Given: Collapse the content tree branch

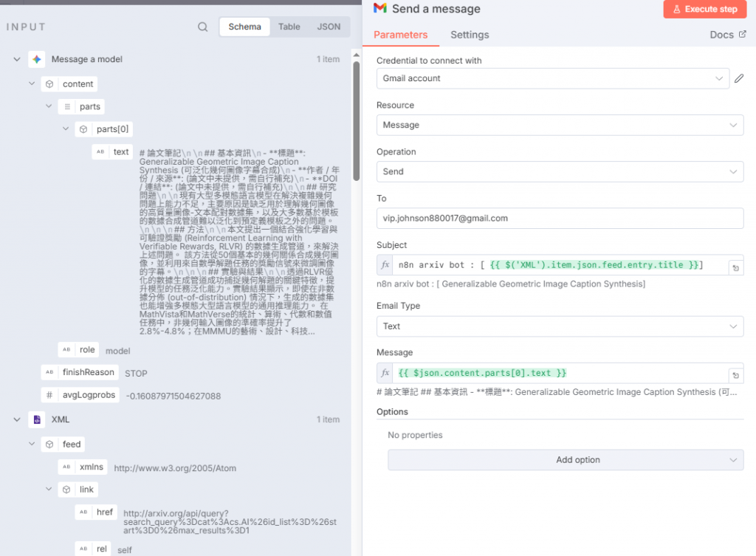Looking at the screenshot, I should [32, 83].
